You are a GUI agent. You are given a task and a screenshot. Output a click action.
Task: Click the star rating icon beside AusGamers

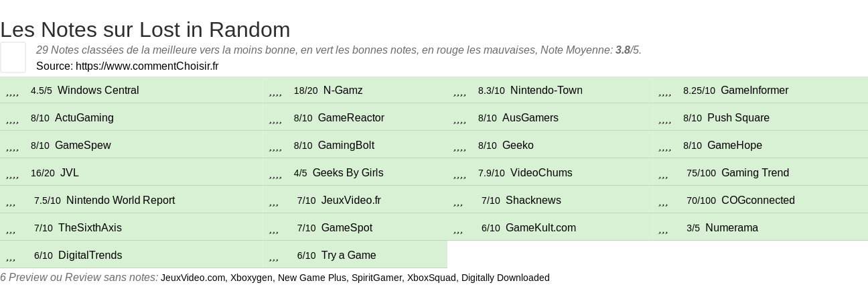point(459,118)
